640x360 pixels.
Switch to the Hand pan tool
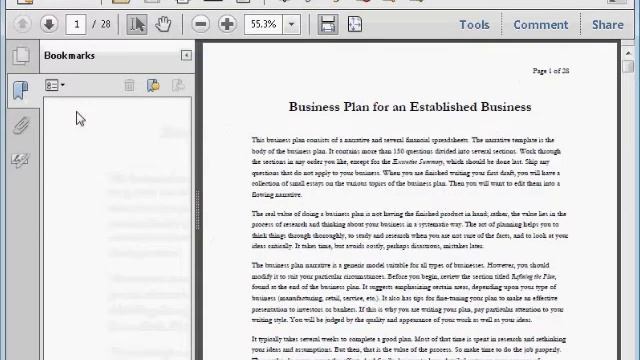(163, 24)
